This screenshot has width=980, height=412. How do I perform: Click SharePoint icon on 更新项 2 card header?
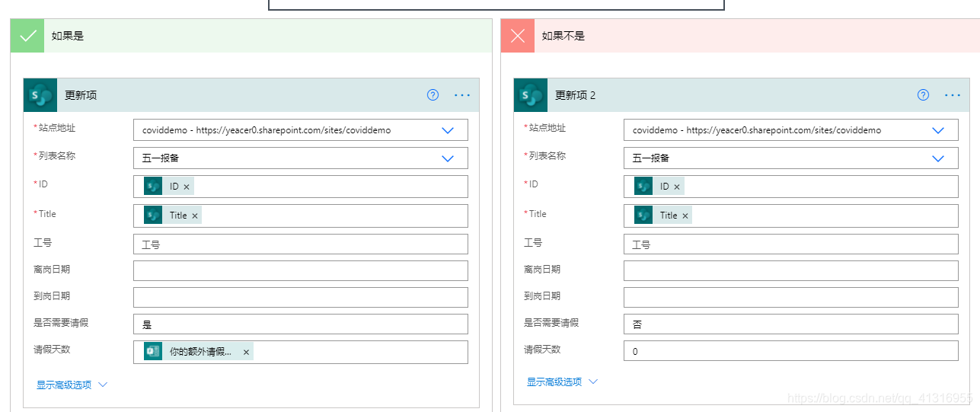[531, 95]
